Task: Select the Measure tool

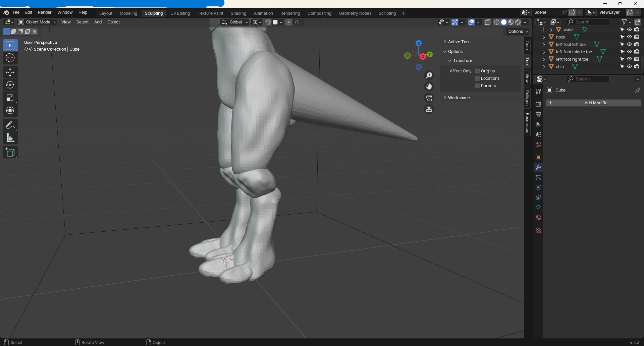Action: point(10,138)
